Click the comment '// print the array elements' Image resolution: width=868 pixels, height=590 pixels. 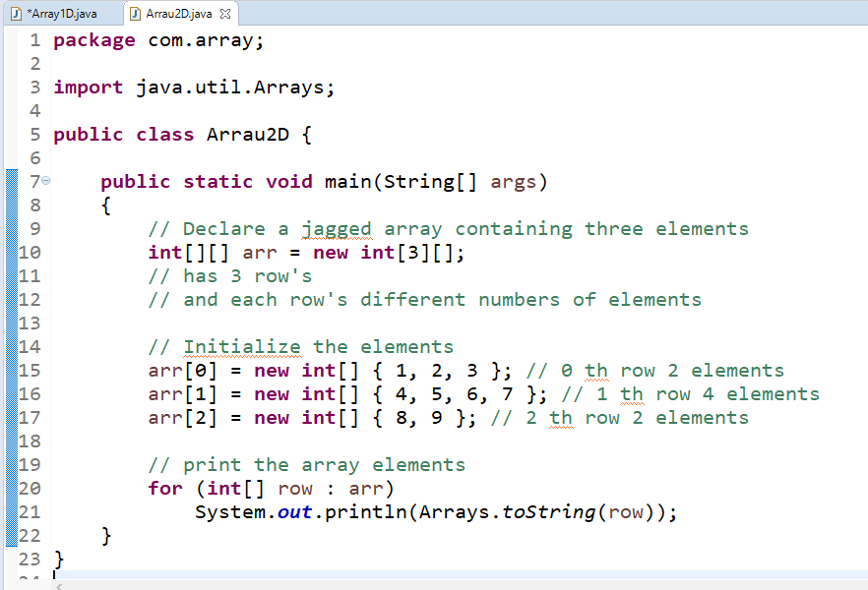307,465
